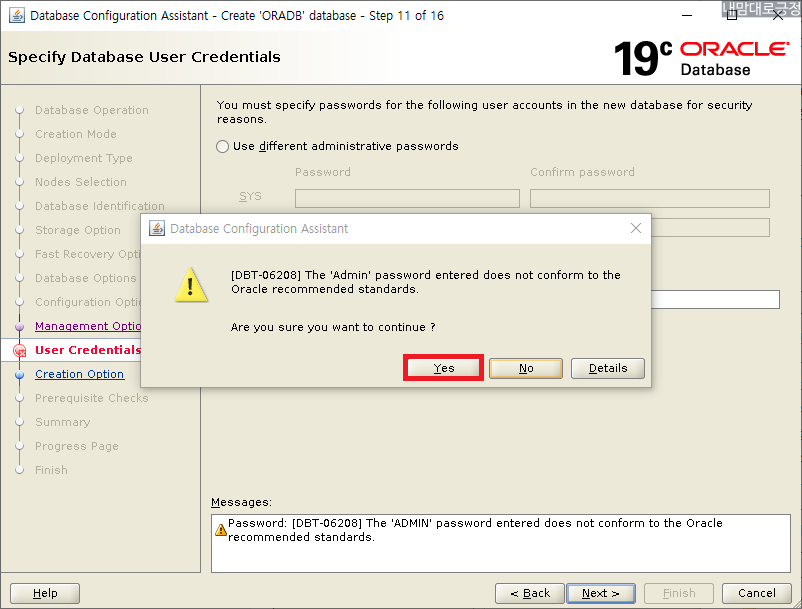Proceed with the Next button
The width and height of the screenshot is (802, 609).
[x=601, y=594]
